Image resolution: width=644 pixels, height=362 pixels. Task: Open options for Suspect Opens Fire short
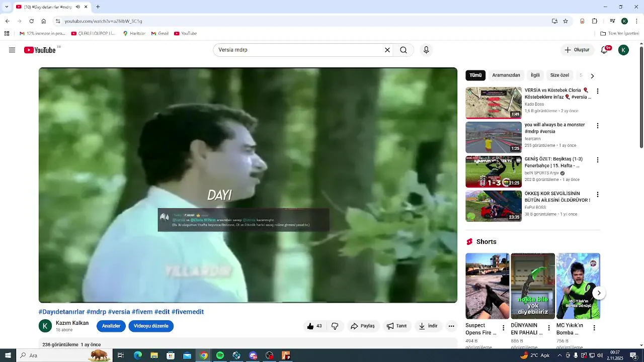click(x=503, y=328)
